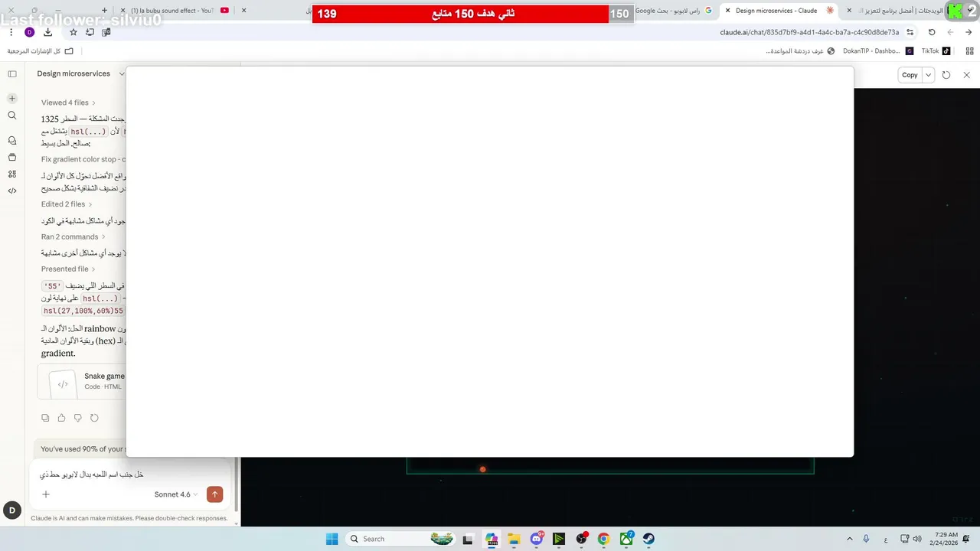Viewport: 980px width, 551px height.
Task: Expand the Edited 2 files section
Action: pos(67,204)
